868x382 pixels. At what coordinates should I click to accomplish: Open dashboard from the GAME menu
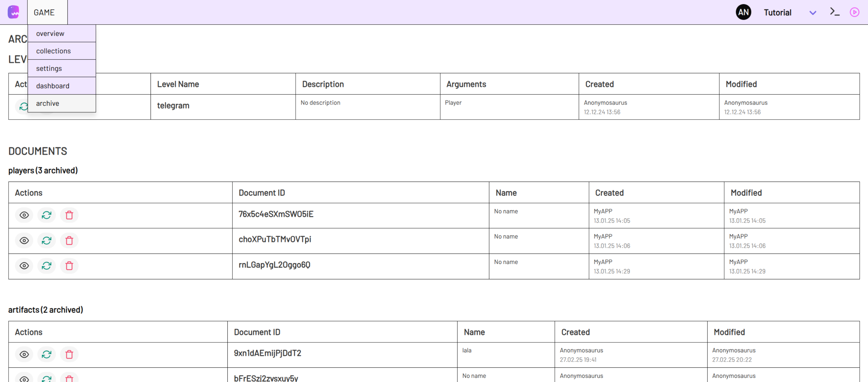[53, 86]
